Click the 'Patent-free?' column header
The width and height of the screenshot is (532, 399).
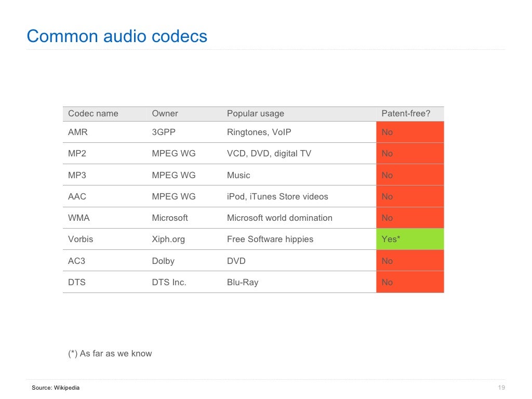(x=406, y=114)
